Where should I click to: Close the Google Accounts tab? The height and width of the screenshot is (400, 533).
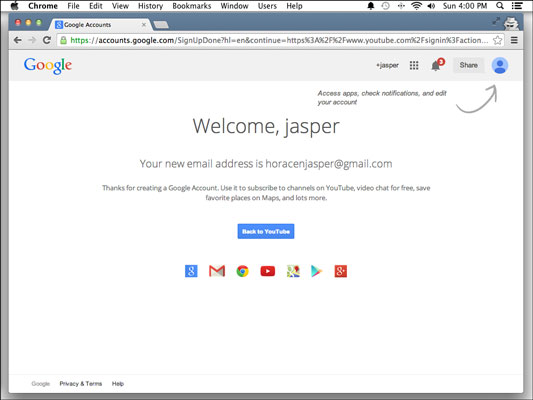click(x=144, y=24)
